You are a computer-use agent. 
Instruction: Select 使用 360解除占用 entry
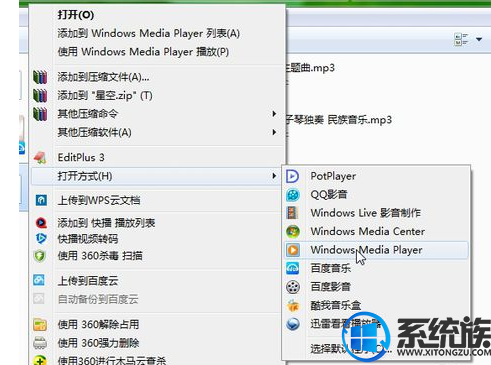tap(156, 324)
